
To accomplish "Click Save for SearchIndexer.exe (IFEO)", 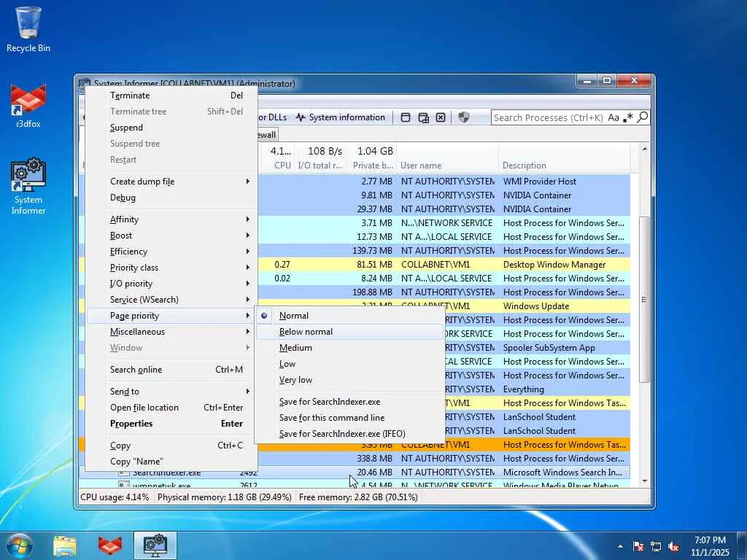I will pos(350,434).
